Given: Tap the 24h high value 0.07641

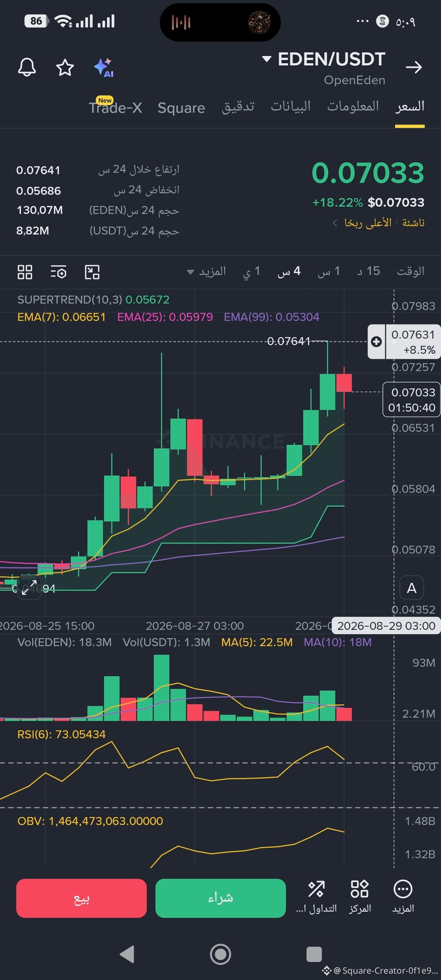Looking at the screenshot, I should (x=38, y=170).
